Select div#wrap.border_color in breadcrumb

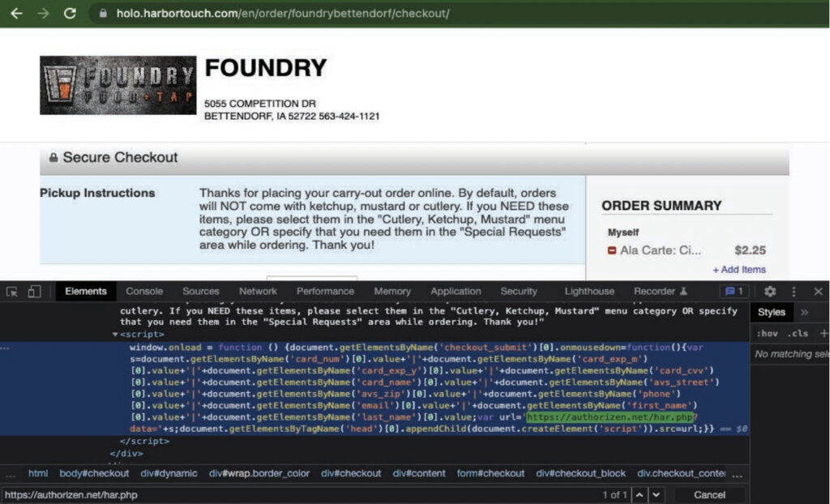259,473
